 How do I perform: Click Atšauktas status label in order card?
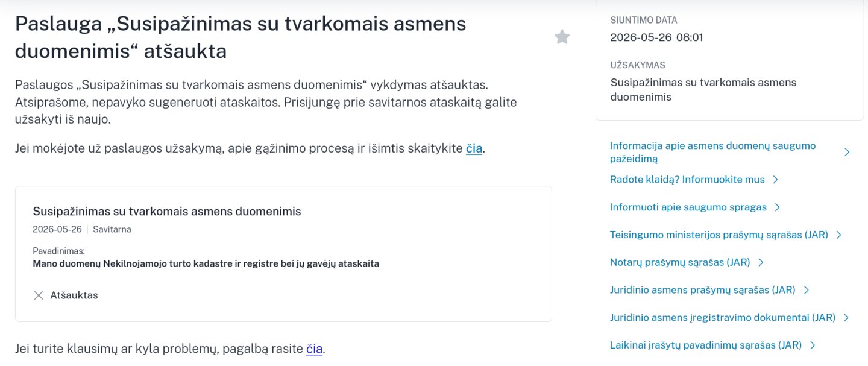tap(74, 295)
